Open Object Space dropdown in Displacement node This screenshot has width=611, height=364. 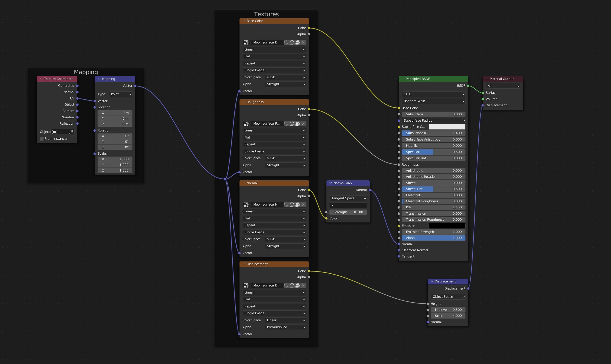[448, 297]
